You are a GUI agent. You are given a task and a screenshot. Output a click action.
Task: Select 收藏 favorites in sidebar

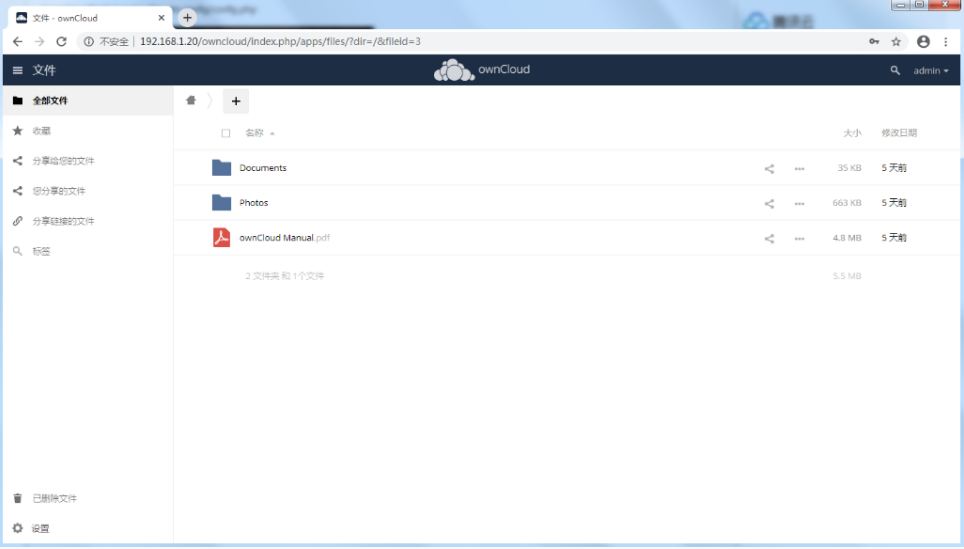coord(41,131)
